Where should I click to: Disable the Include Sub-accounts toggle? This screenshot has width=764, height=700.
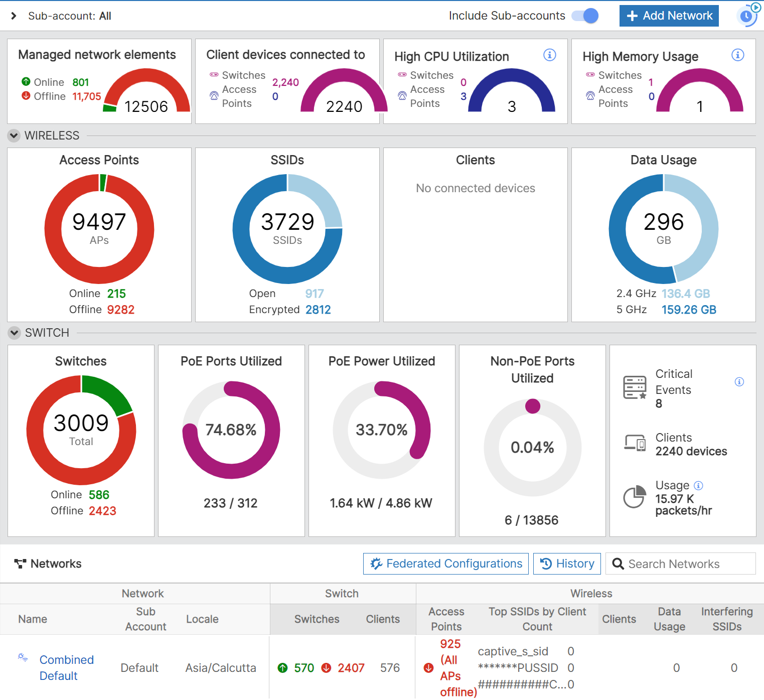[x=584, y=16]
